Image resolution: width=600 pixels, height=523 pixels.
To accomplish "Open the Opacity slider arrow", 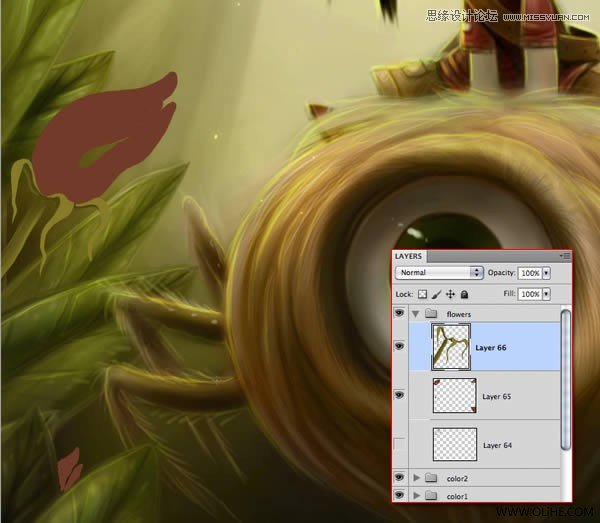I will pos(546,273).
